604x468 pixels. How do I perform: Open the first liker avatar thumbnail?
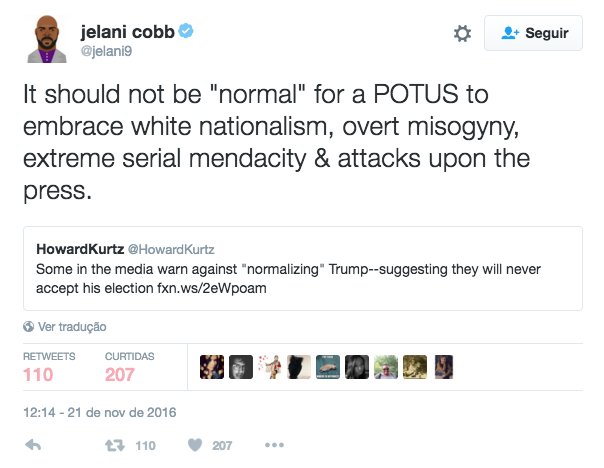click(212, 367)
